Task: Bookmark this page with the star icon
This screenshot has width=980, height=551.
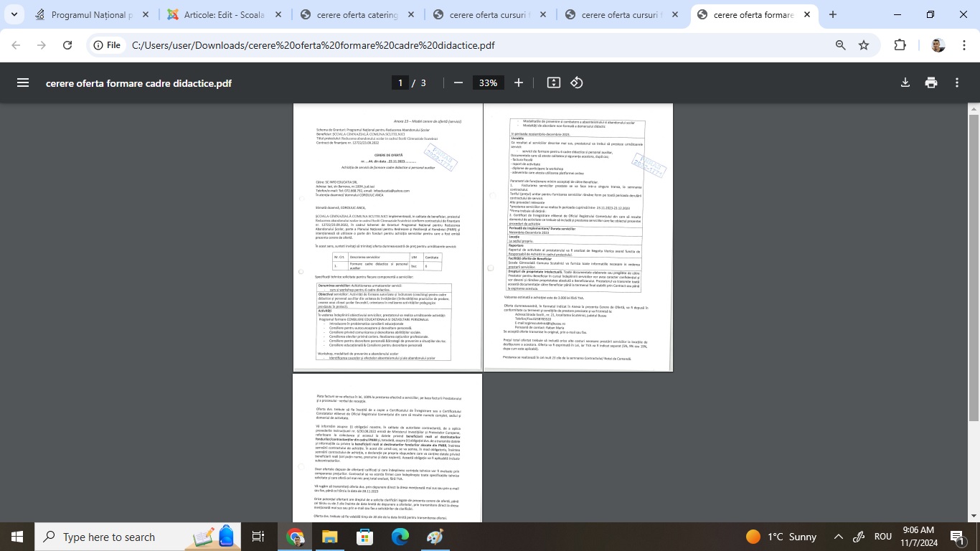Action: tap(864, 45)
